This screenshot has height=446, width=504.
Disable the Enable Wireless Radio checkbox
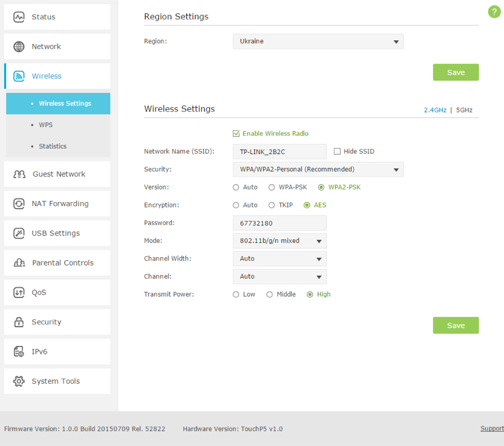pyautogui.click(x=236, y=134)
